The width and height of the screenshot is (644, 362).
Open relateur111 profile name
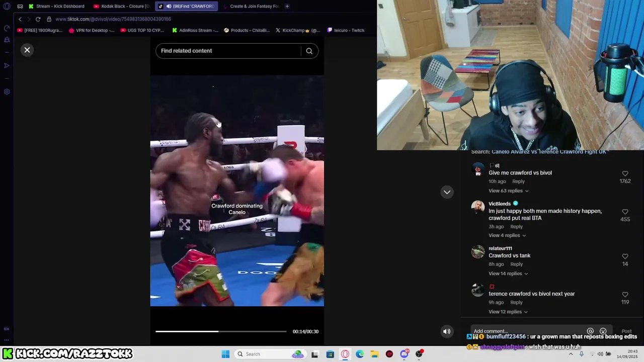click(500, 248)
